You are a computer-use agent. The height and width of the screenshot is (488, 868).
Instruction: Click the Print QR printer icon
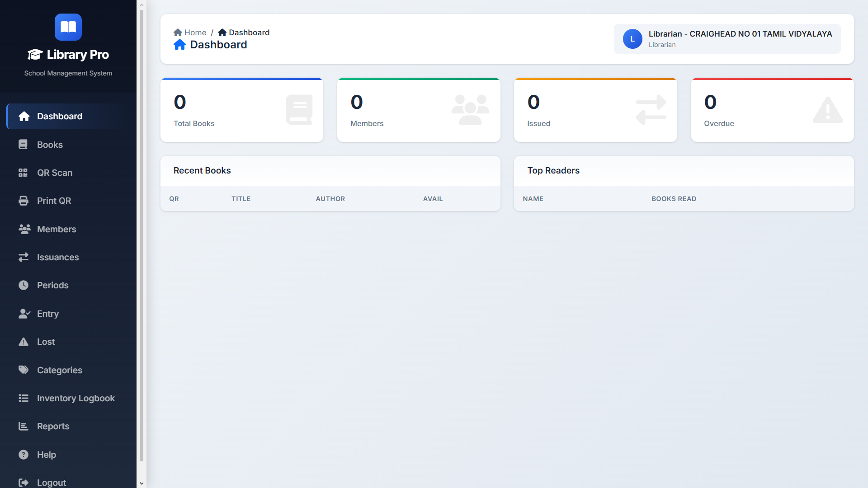(24, 201)
